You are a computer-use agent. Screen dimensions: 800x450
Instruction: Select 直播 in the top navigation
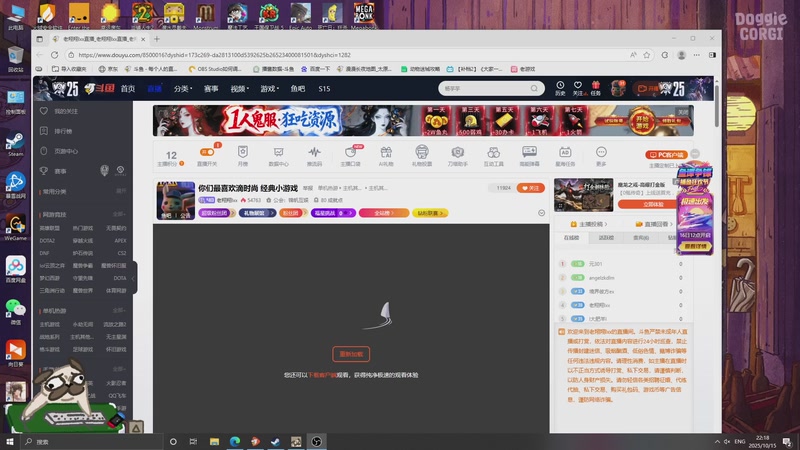point(155,88)
